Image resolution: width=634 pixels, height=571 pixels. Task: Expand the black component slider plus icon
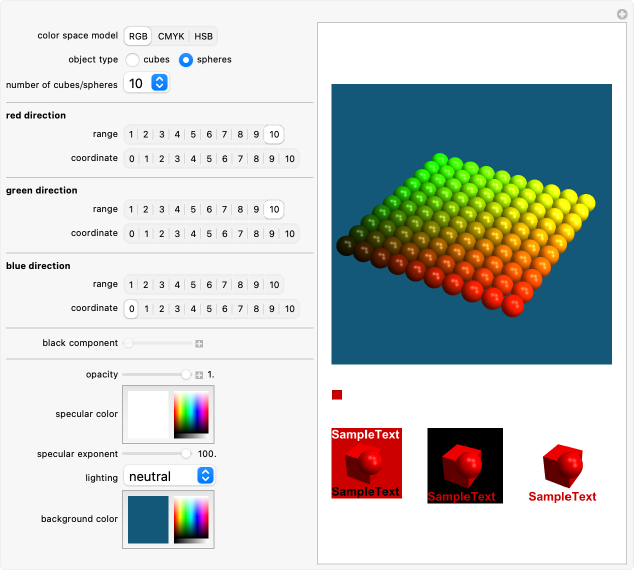click(199, 344)
